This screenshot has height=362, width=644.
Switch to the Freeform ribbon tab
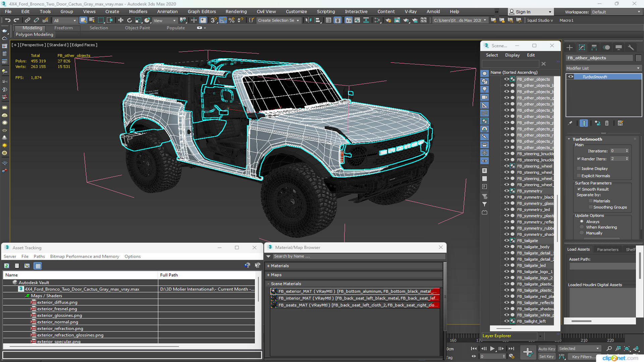pos(63,28)
